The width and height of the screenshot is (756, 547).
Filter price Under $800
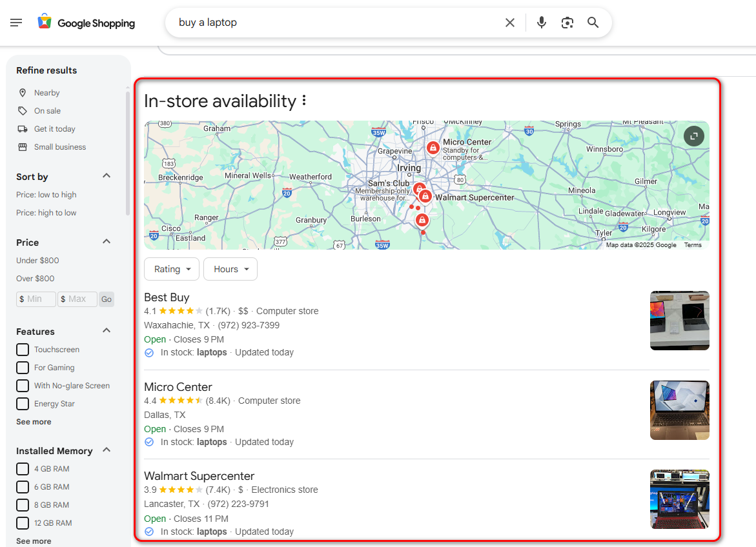[37, 261]
